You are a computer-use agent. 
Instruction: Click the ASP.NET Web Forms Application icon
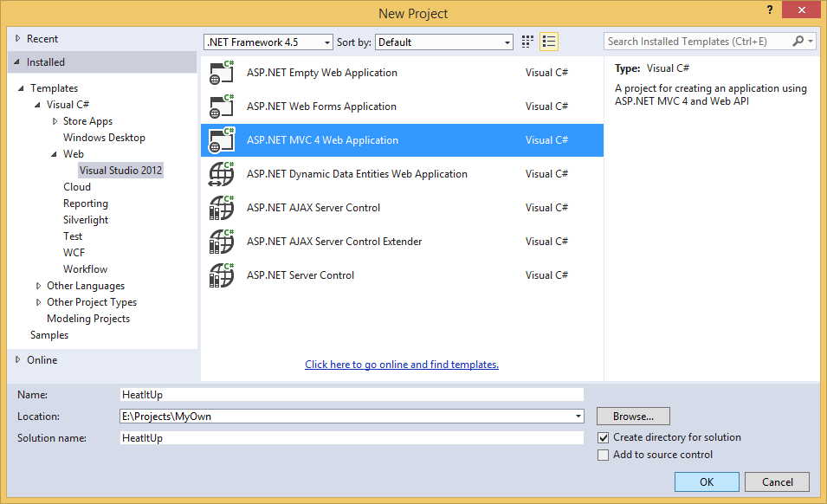click(x=222, y=107)
